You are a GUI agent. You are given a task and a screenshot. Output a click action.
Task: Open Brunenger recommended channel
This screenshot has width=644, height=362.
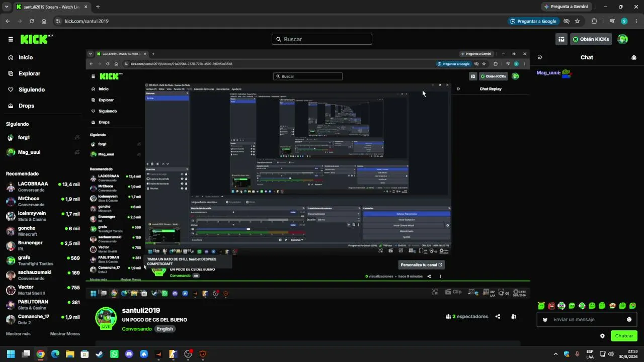(43, 246)
